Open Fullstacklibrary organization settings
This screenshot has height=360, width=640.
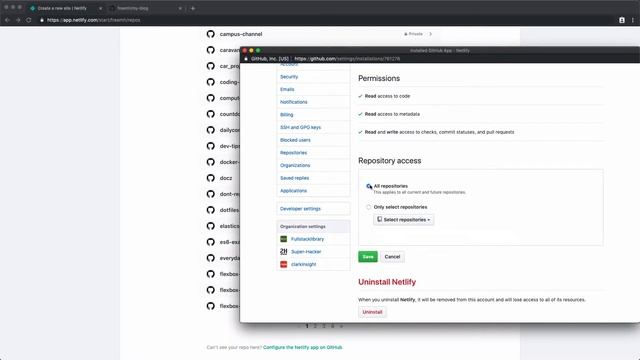[307, 239]
